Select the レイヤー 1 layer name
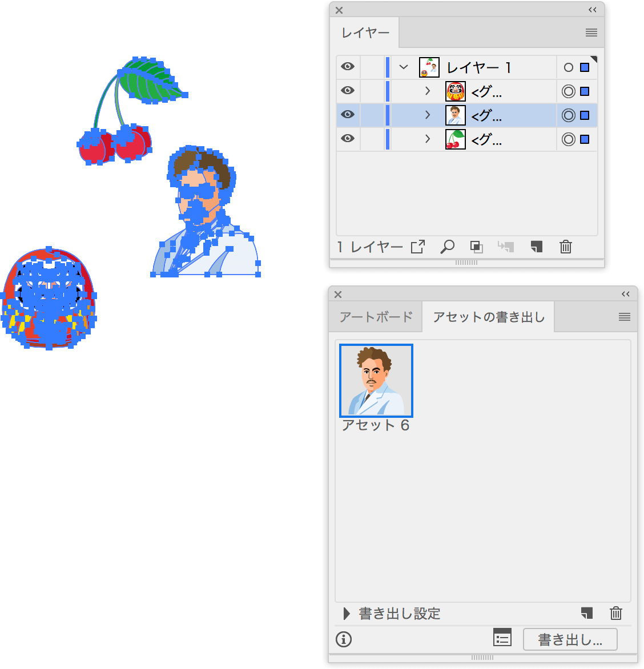 click(x=479, y=67)
